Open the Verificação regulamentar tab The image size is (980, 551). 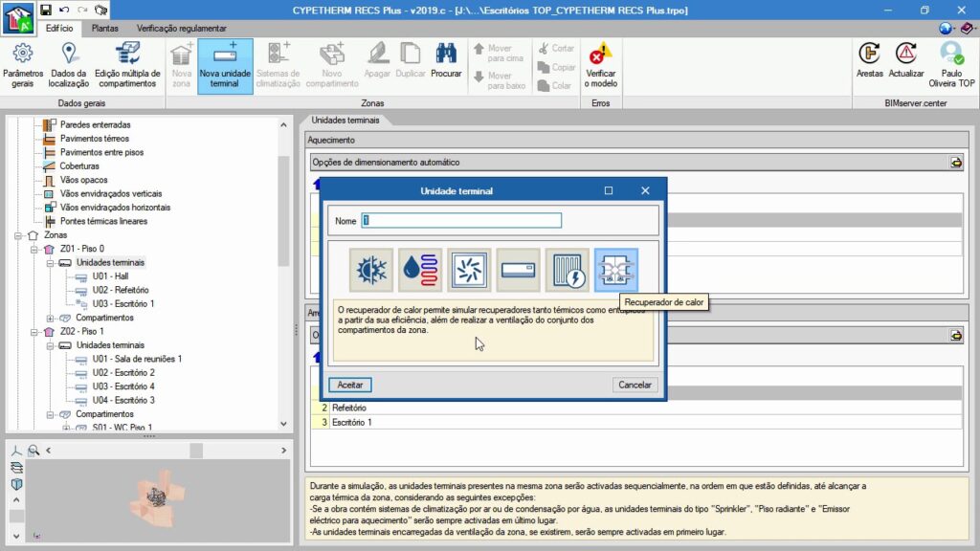click(182, 29)
